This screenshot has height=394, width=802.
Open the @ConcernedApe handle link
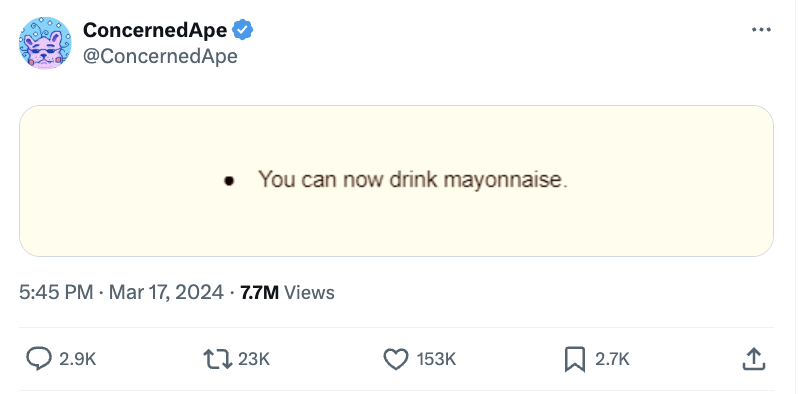[x=160, y=56]
